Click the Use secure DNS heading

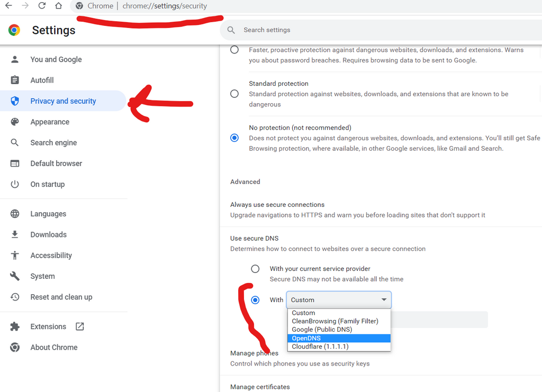click(x=255, y=238)
